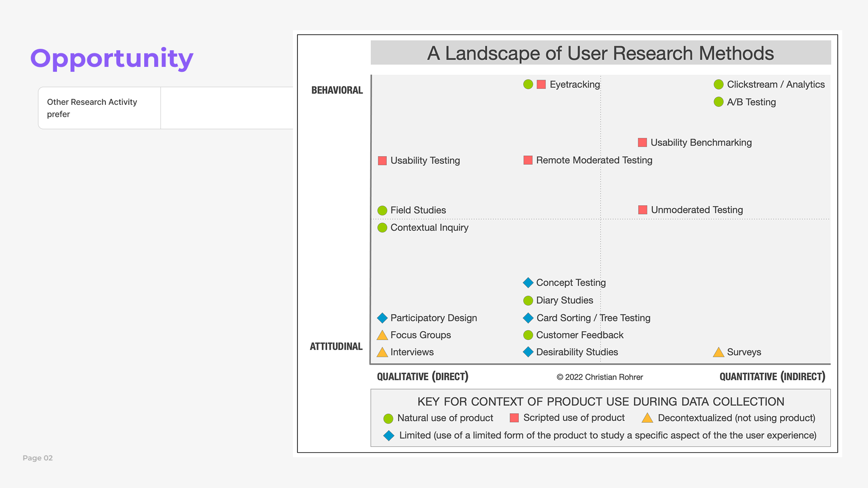Click the blue diamond beside Concept Testing

coord(528,283)
